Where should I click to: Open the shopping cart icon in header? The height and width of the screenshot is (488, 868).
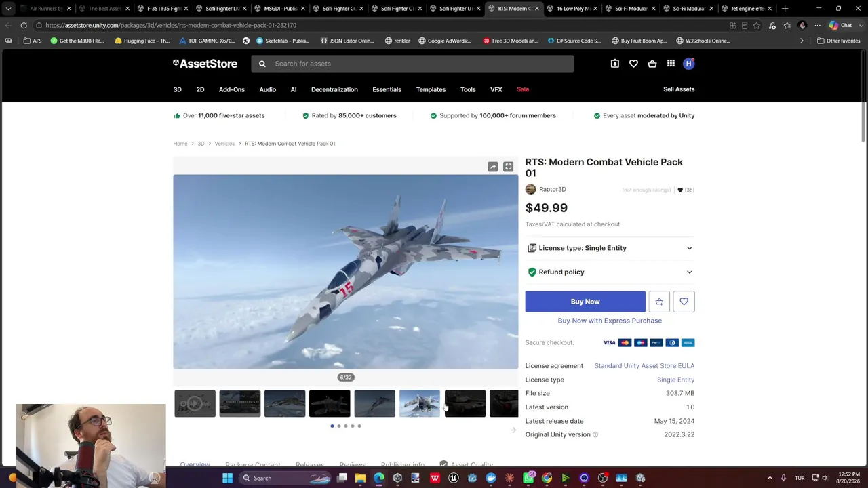(652, 64)
